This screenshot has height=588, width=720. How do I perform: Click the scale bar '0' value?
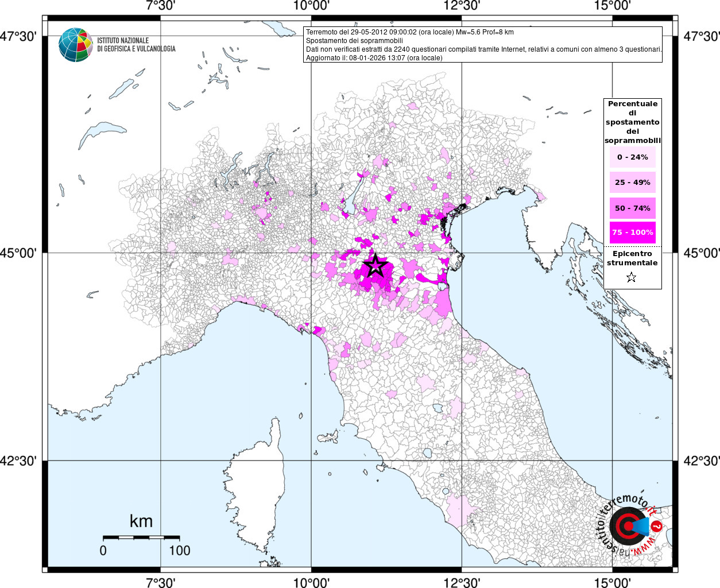103,551
